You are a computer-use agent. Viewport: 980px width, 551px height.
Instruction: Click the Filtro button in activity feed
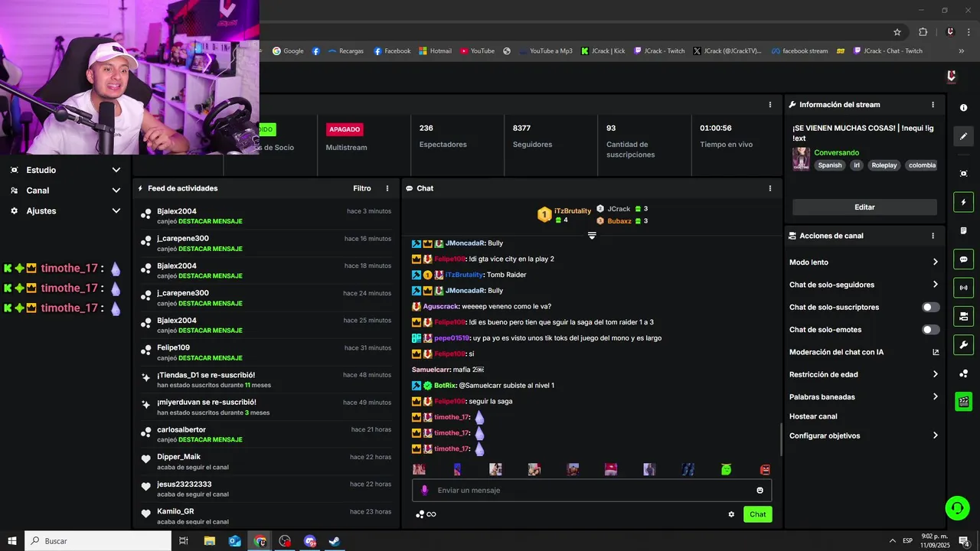coord(362,188)
